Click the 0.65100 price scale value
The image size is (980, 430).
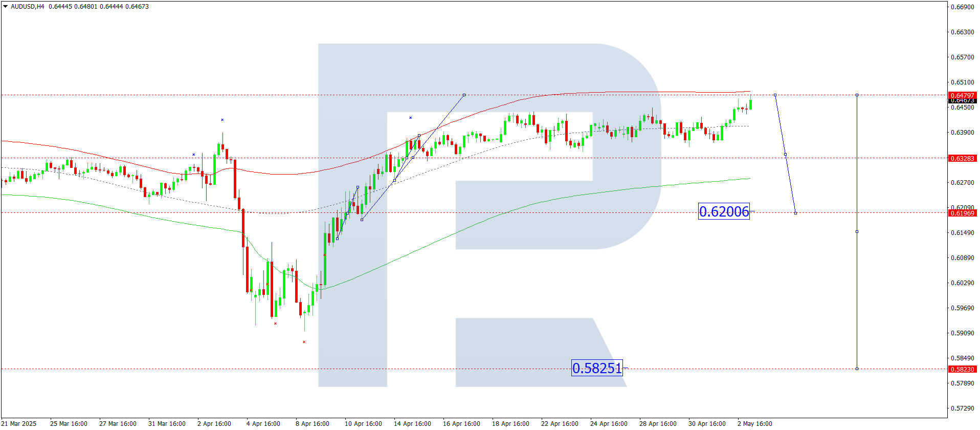962,82
